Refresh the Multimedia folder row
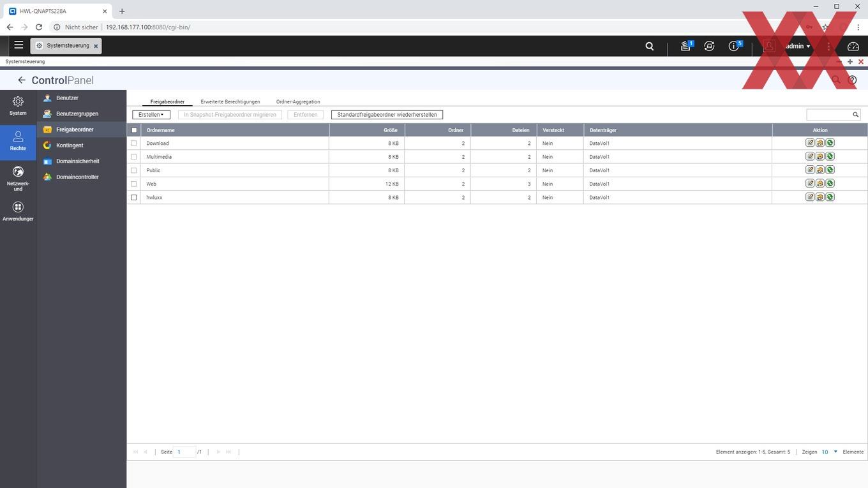 tap(830, 156)
